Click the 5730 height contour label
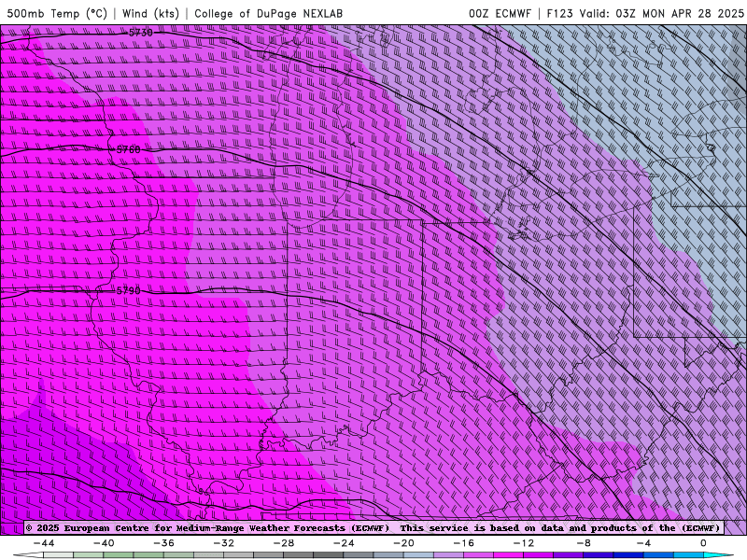Viewport: 747px width, 560px height. click(x=141, y=33)
